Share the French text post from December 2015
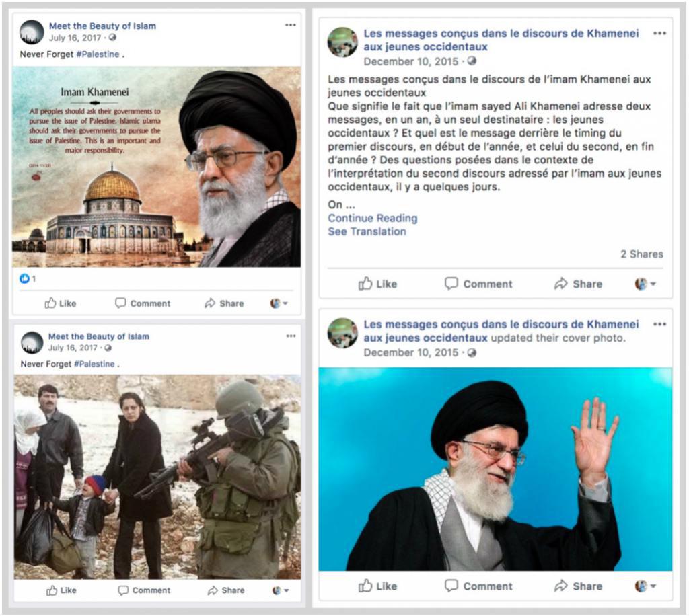This screenshot has width=689, height=616. coord(578,284)
